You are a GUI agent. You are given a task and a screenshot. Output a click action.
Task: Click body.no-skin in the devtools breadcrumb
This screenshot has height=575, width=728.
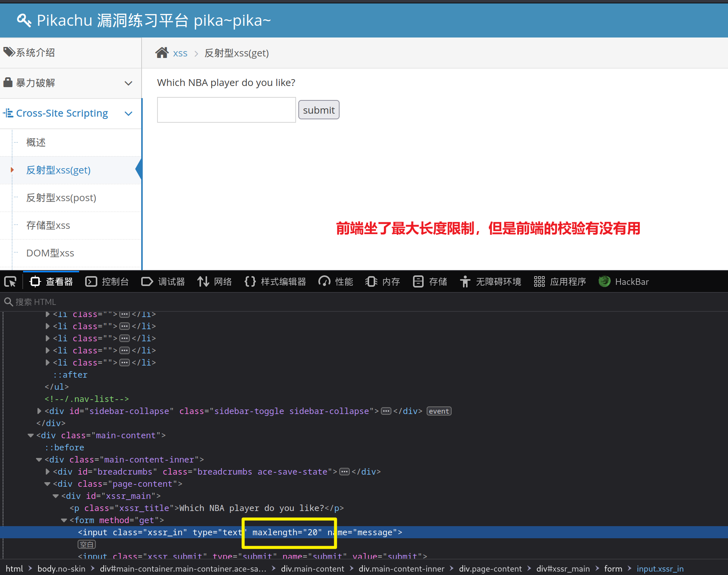pos(61,569)
